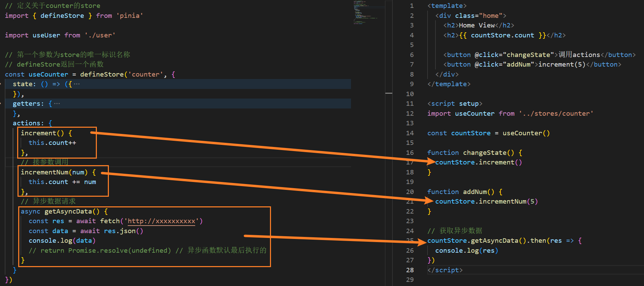Click the 'function addNum()' declaration
The height and width of the screenshot is (286, 644).
[x=465, y=192]
